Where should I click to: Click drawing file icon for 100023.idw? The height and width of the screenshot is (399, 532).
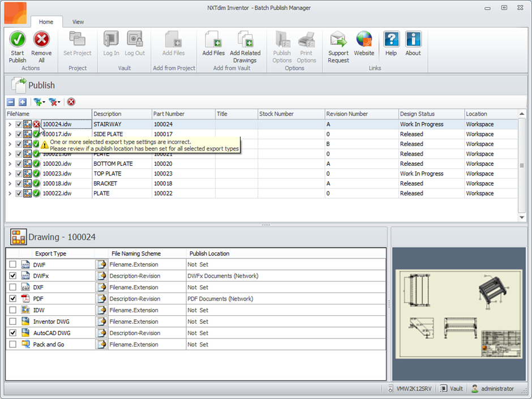pyautogui.click(x=28, y=174)
